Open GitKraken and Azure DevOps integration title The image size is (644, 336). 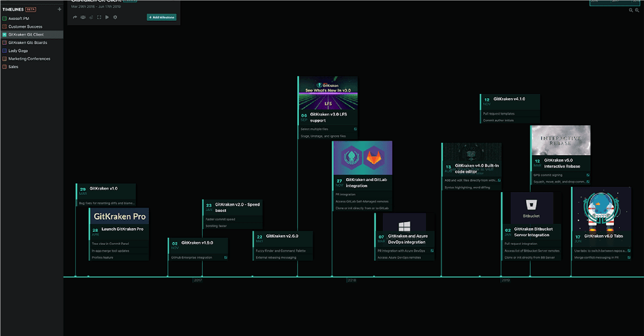408,239
